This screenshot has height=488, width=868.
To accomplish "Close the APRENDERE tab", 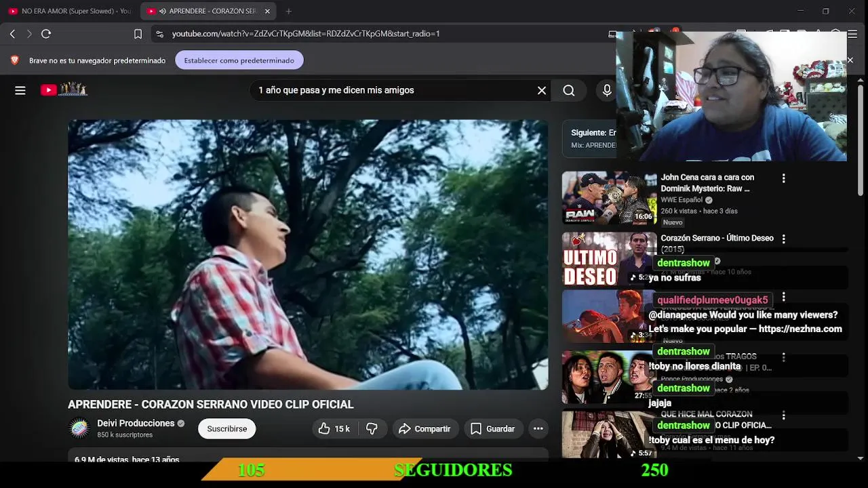I will click(267, 11).
